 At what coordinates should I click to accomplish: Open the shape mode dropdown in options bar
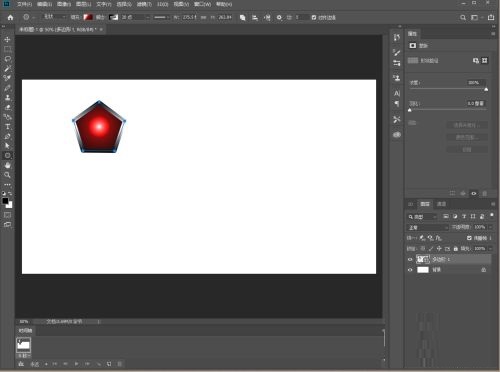[x=54, y=17]
